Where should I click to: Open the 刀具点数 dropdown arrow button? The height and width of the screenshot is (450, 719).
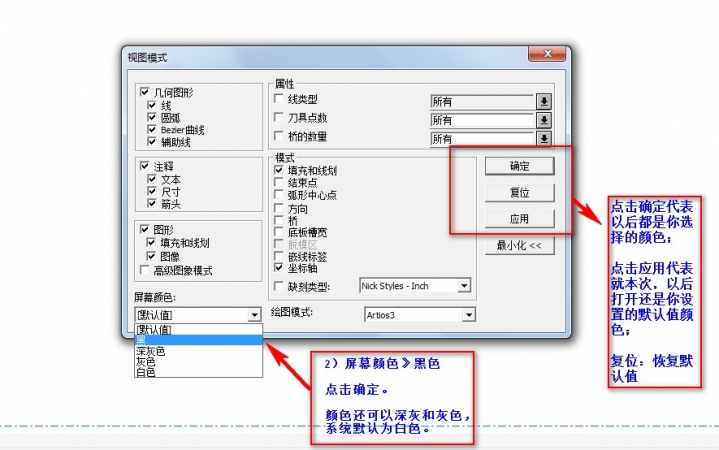(x=544, y=120)
